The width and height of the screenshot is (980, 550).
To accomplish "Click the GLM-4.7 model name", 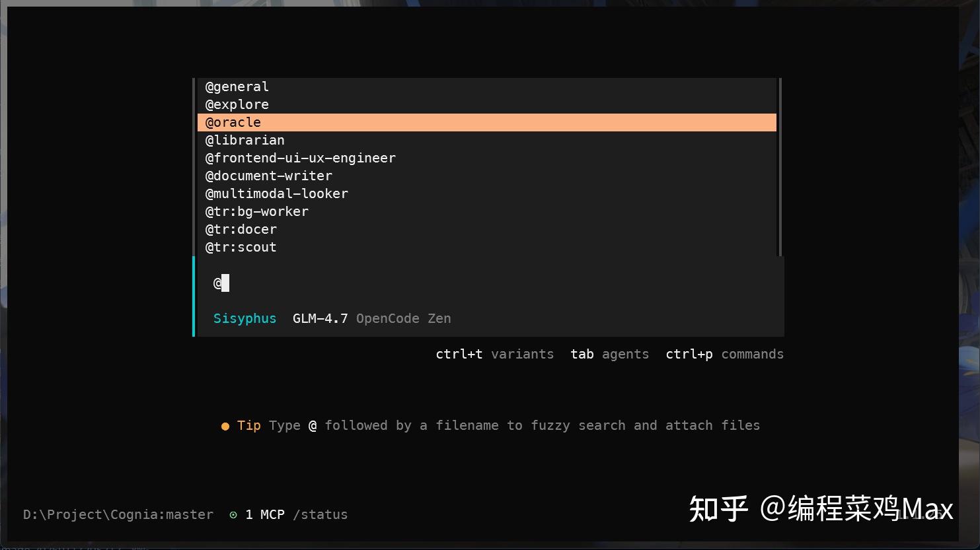I will pos(320,318).
